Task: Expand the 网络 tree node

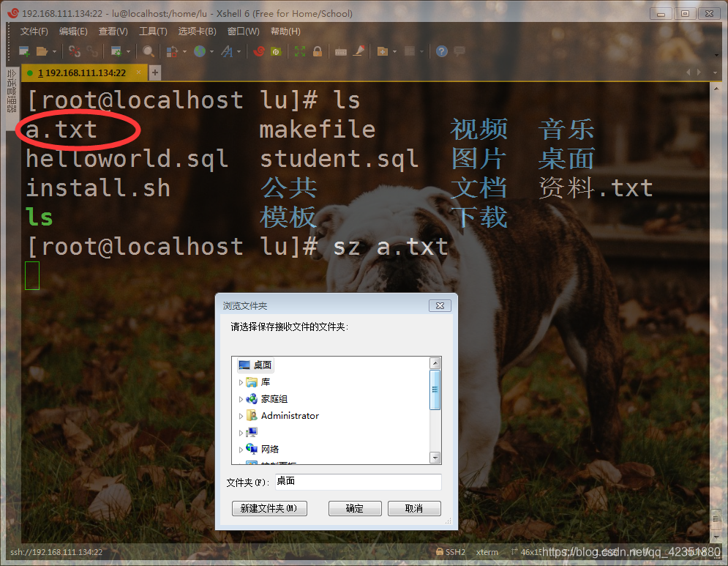Action: [241, 450]
